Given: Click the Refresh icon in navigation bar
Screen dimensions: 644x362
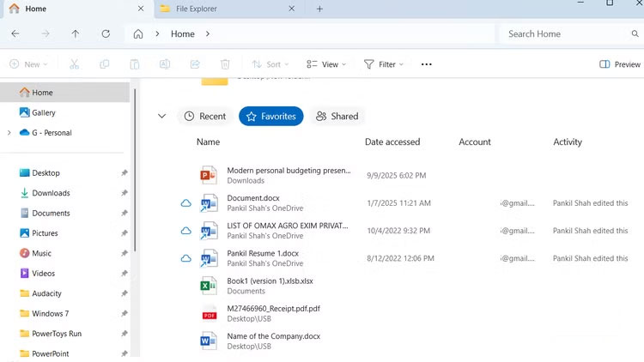Looking at the screenshot, I should pos(106,34).
